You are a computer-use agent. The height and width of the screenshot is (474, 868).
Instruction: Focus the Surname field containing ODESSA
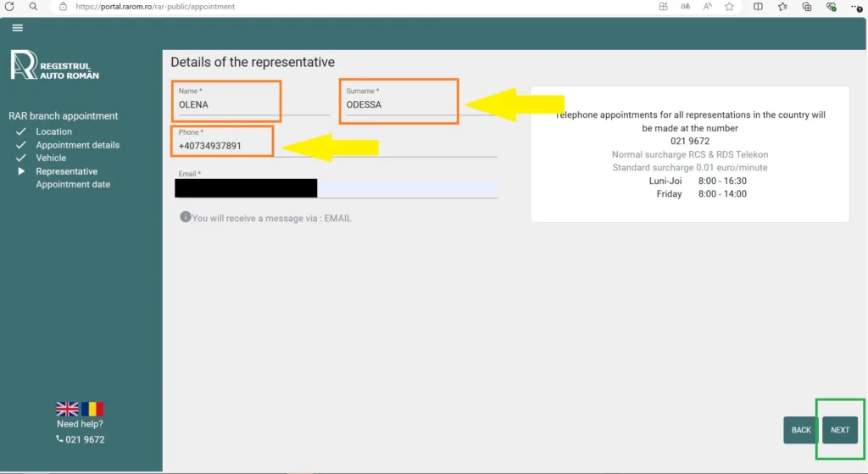398,105
